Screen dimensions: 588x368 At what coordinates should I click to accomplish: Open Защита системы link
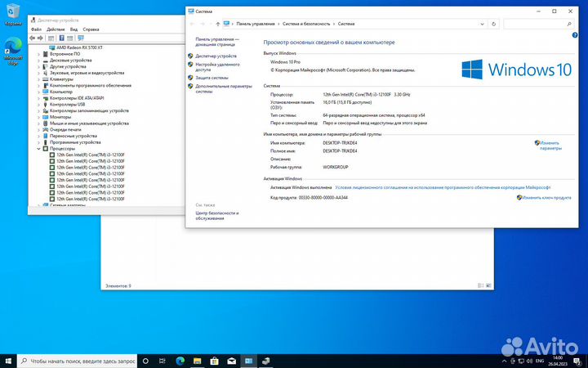[212, 78]
